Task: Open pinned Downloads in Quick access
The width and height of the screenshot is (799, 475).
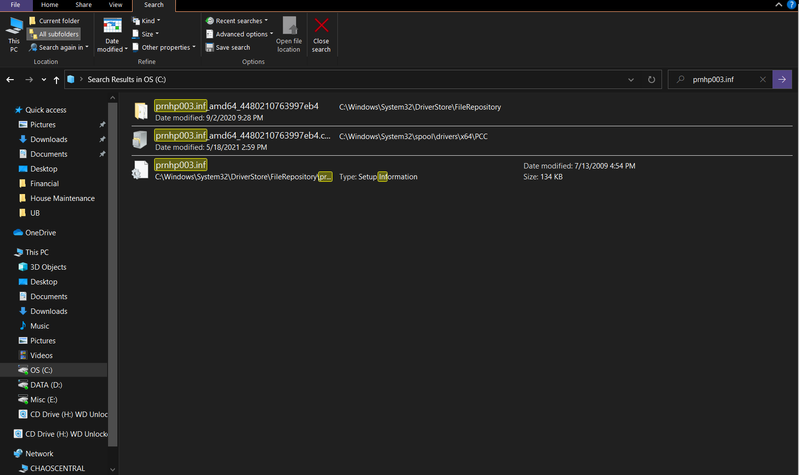Action: [x=48, y=140]
